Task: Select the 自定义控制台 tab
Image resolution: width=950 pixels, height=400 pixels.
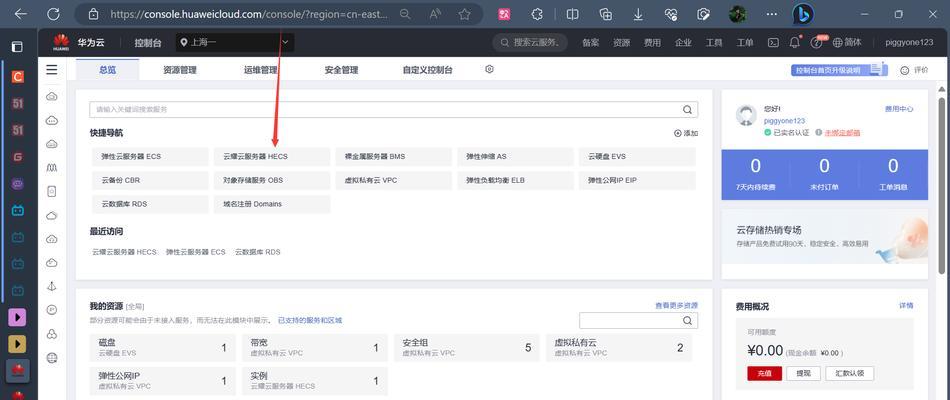Action: (x=428, y=70)
